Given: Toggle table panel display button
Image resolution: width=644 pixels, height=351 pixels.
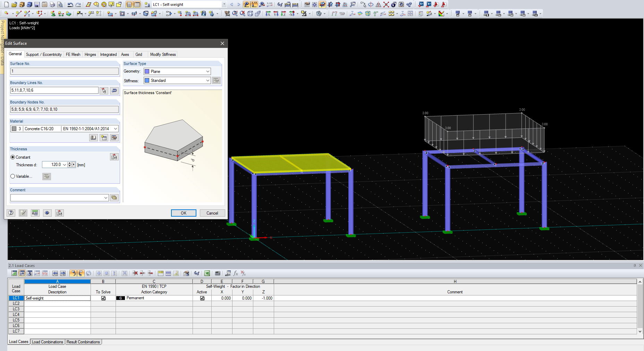Looking at the screenshot, I should [x=137, y=5].
